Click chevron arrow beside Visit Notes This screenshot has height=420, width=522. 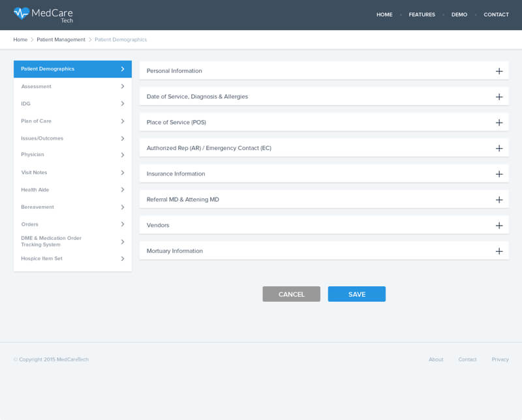pyautogui.click(x=123, y=172)
